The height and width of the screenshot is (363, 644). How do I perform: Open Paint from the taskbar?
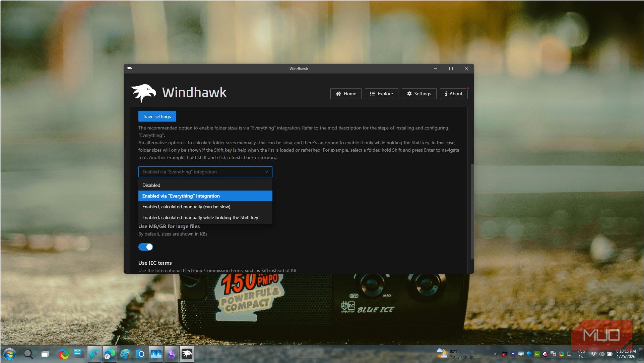click(x=125, y=354)
